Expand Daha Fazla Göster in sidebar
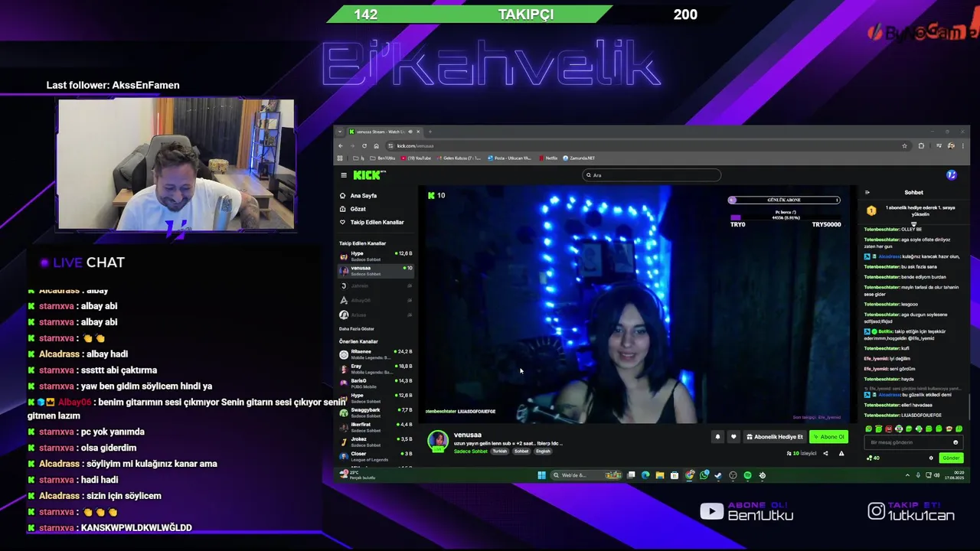Image resolution: width=980 pixels, height=551 pixels. [x=357, y=328]
